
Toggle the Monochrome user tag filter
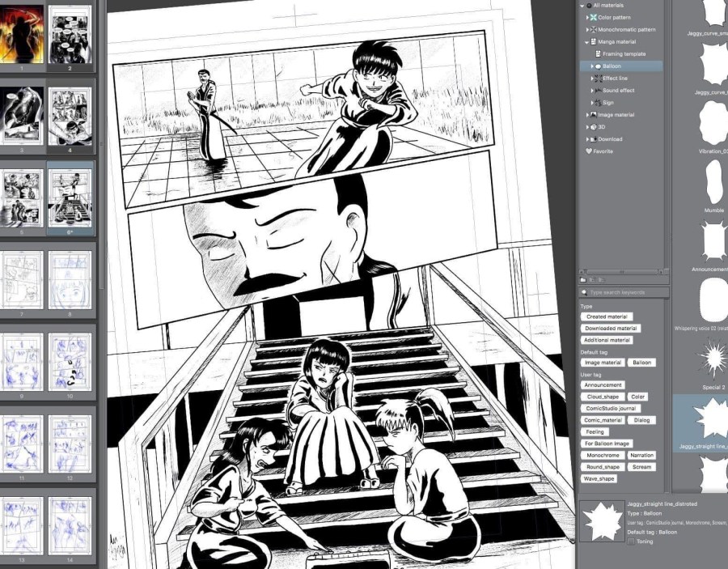(603, 456)
